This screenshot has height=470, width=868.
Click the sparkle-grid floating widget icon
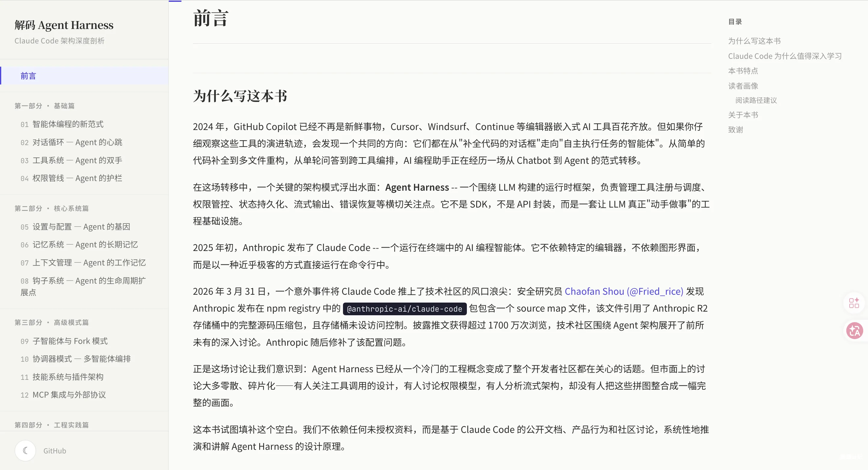pos(854,303)
